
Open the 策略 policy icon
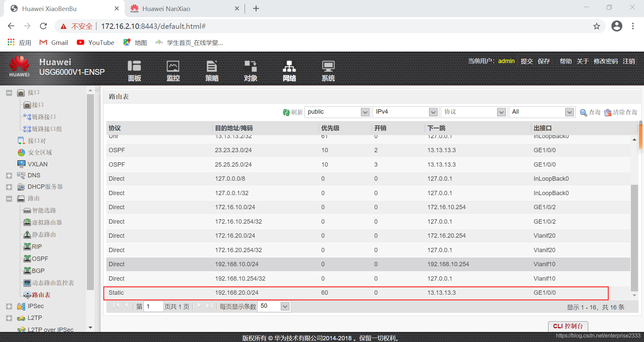(x=212, y=70)
